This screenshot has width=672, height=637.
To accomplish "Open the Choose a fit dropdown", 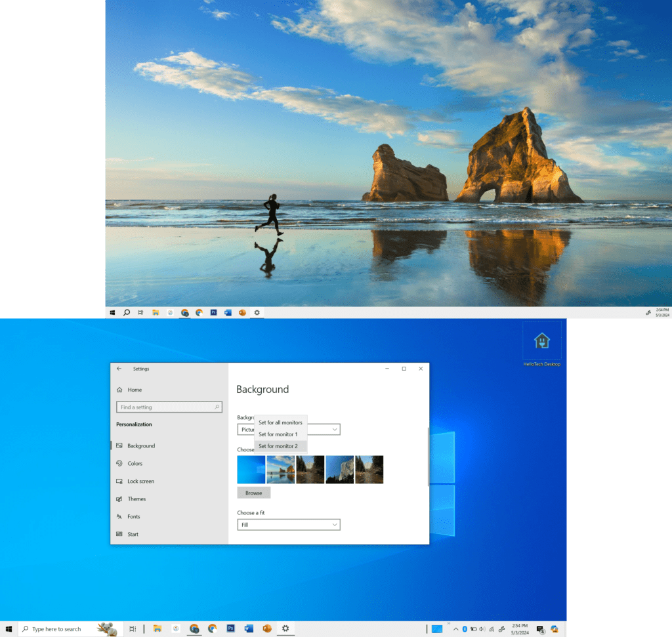I will (289, 525).
